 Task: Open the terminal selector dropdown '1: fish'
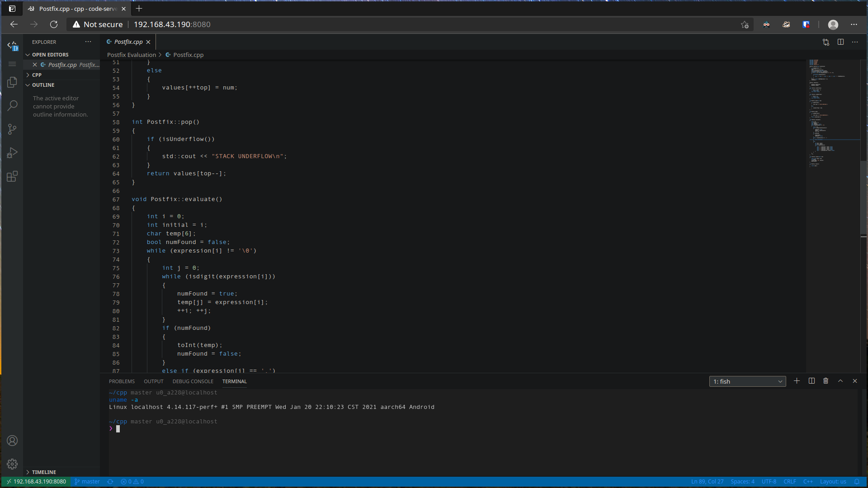pyautogui.click(x=748, y=381)
